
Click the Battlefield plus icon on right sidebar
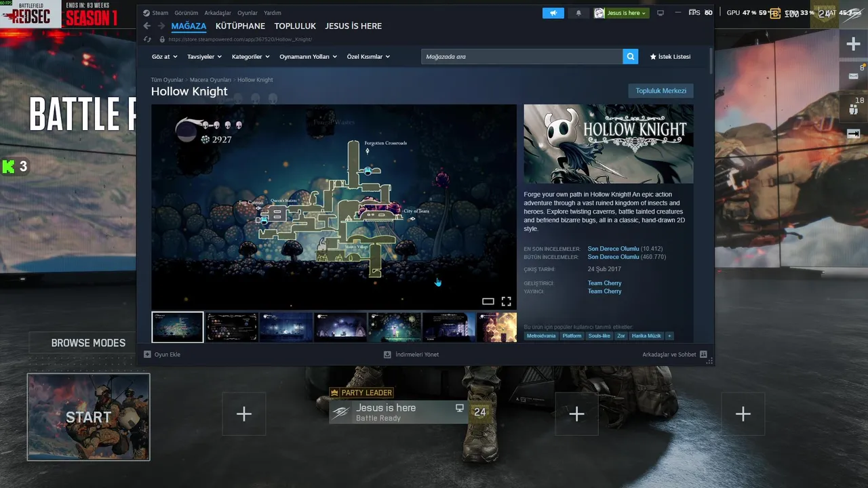pos(853,45)
